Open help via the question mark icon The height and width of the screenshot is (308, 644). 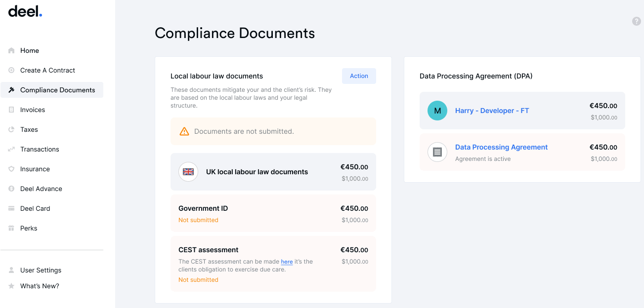tap(637, 21)
